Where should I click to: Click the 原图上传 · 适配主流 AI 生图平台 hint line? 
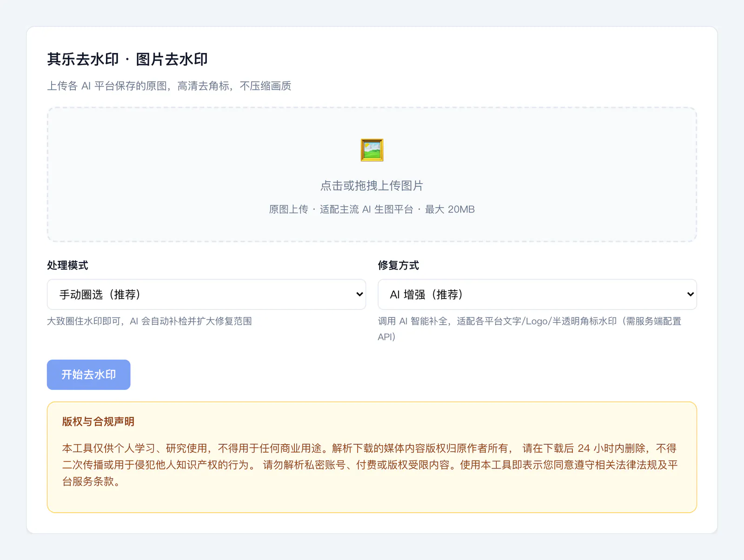pos(372,210)
